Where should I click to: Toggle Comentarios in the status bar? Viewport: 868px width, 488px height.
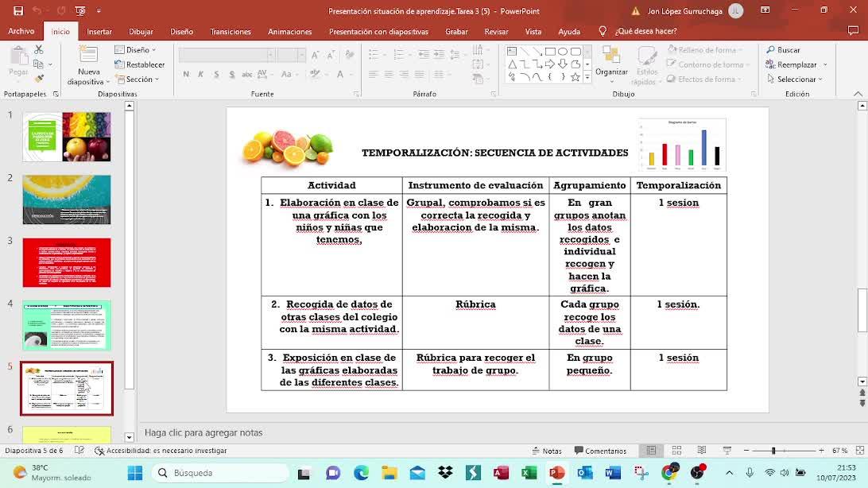coord(600,451)
